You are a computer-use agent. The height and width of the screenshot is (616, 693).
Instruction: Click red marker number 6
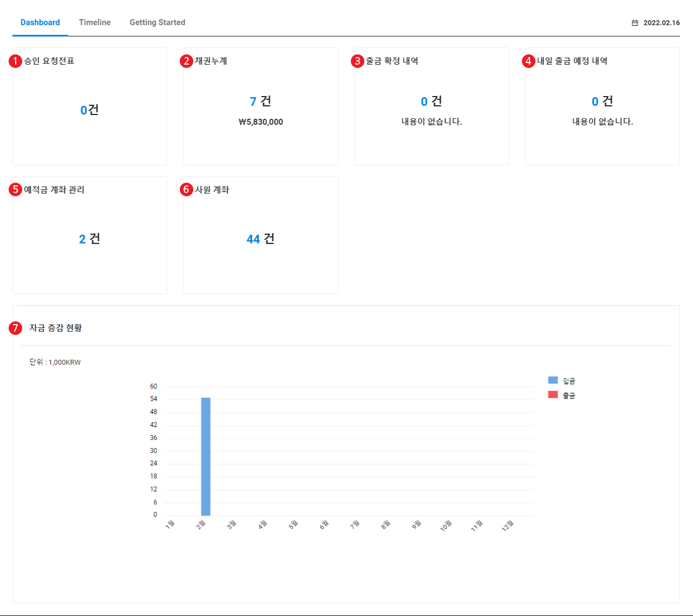coord(186,189)
